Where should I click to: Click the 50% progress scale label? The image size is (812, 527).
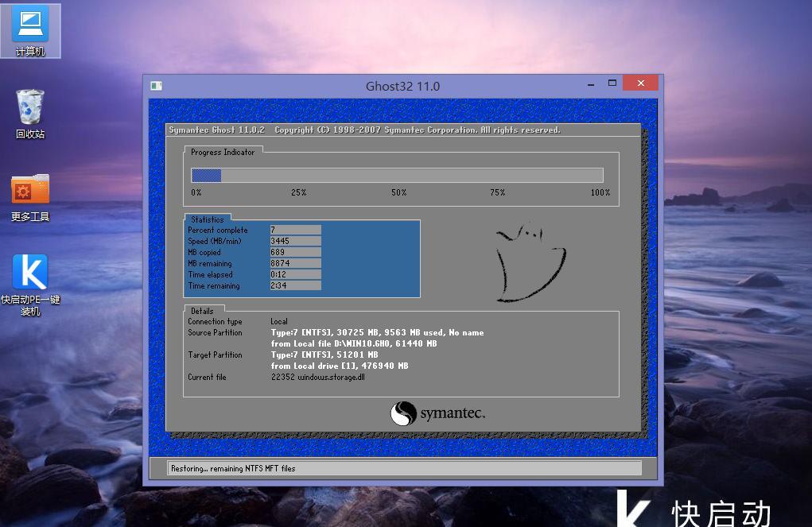[398, 192]
